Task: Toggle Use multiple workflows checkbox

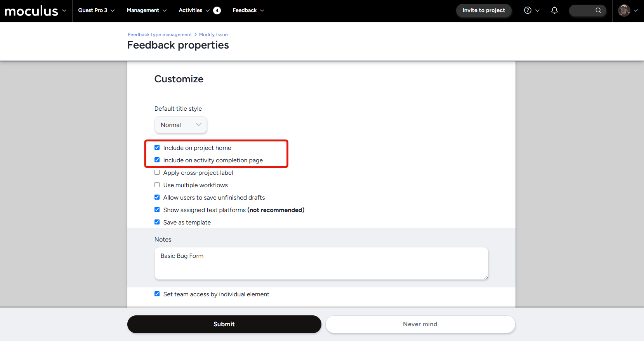Action: (x=157, y=185)
